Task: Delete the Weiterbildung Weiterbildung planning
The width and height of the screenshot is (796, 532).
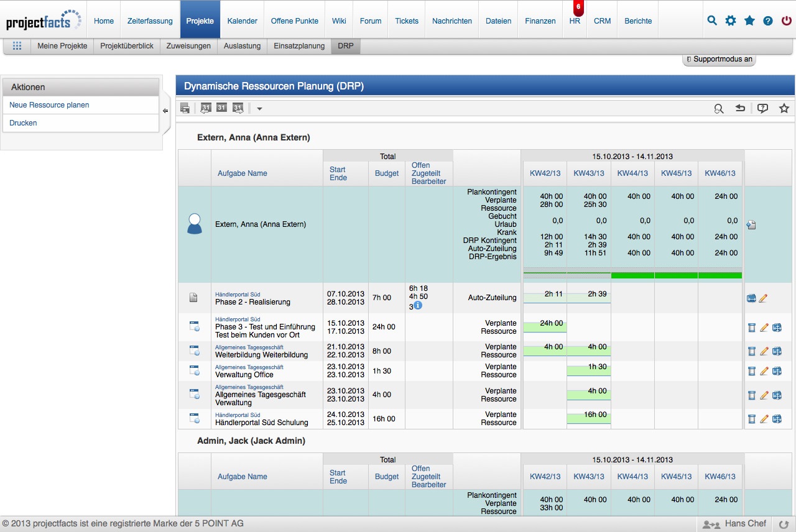Action: coord(751,351)
